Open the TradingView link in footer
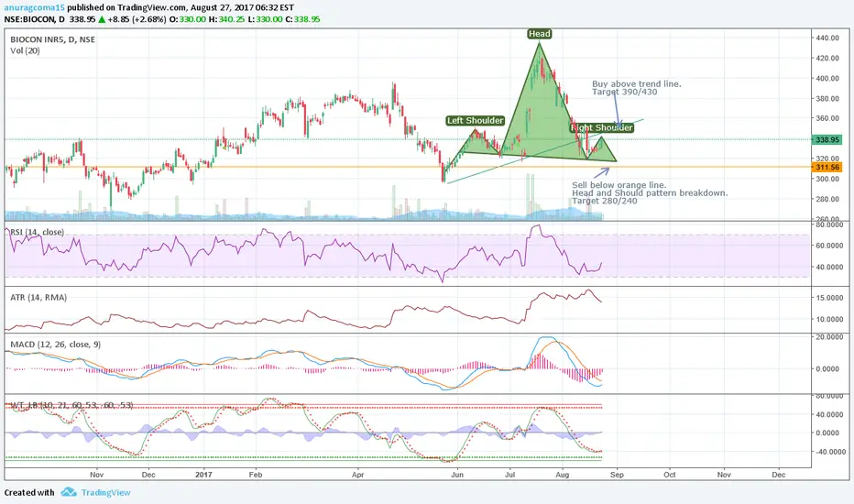The image size is (854, 504). [x=105, y=493]
